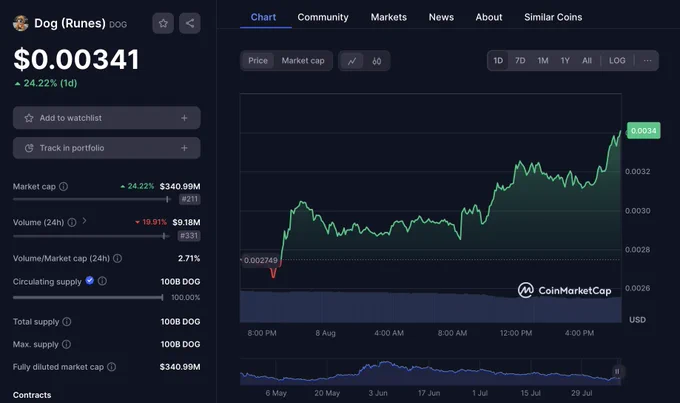Click plus icon on Track in portfolio
The image size is (680, 403).
184,148
